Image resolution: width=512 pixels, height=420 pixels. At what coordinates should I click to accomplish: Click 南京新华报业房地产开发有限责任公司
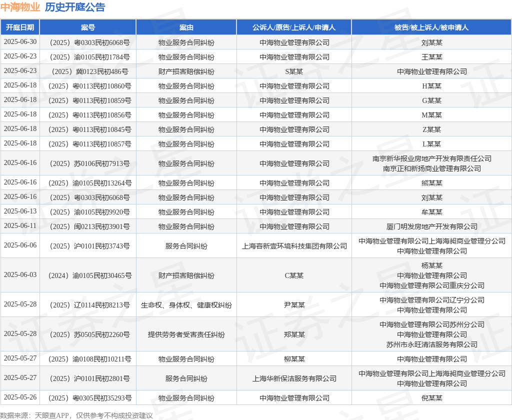click(431, 158)
